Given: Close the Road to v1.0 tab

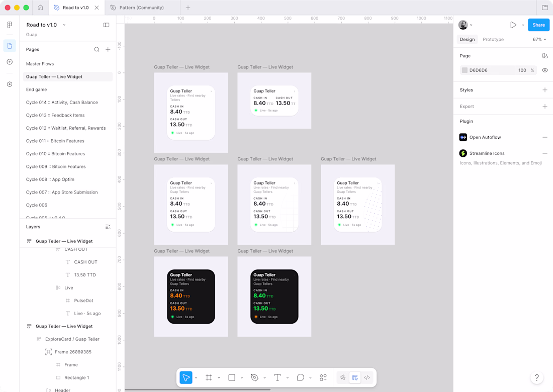Looking at the screenshot, I should point(97,8).
